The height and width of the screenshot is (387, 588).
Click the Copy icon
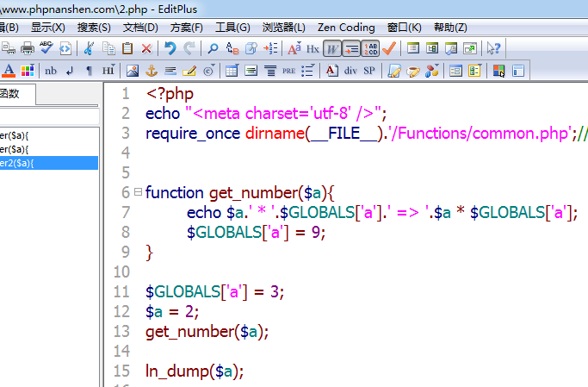108,48
